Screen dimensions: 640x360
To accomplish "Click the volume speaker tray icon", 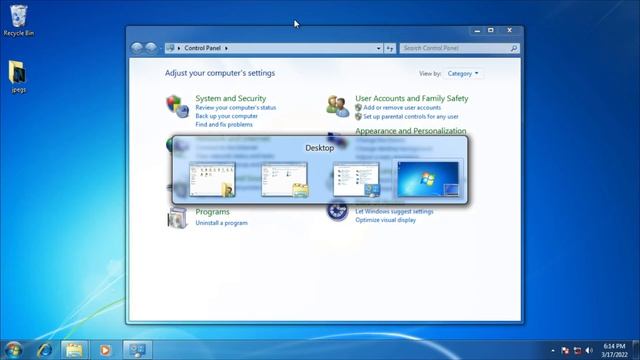I will tap(589, 350).
